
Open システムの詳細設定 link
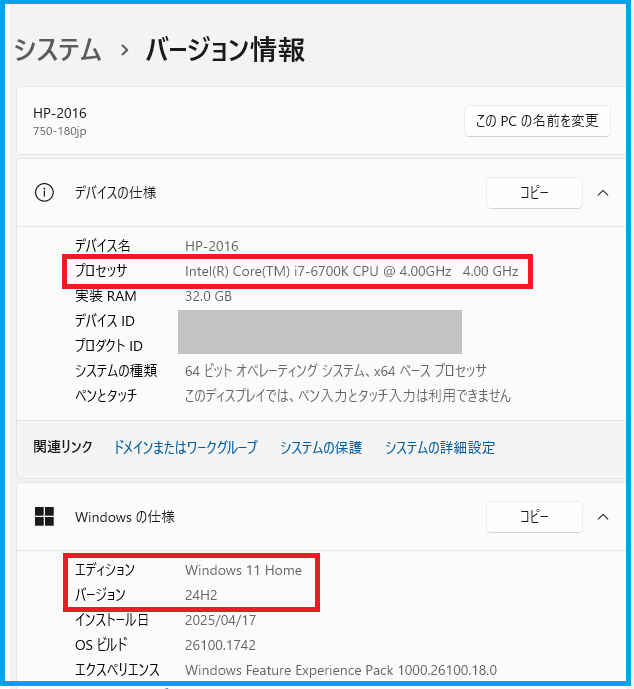point(440,448)
